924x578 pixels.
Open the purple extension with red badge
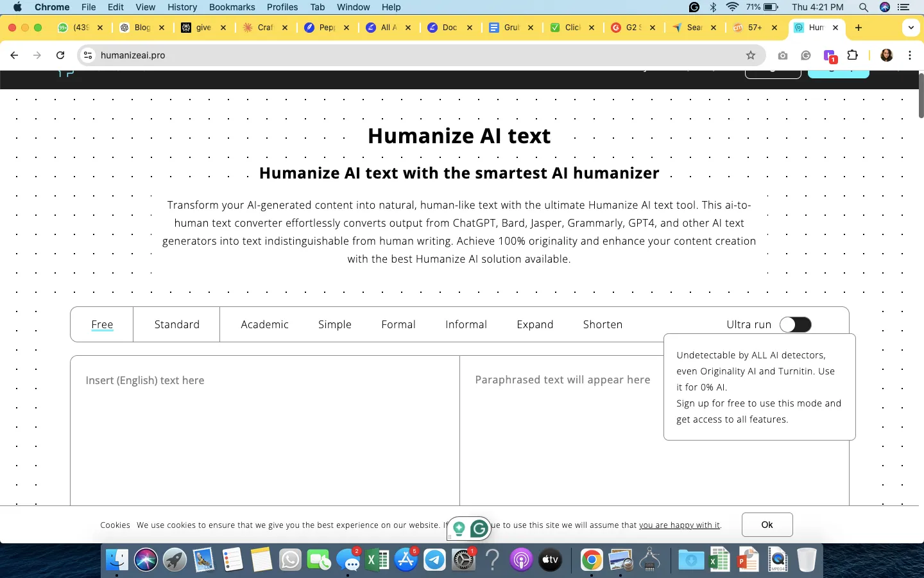[830, 56]
